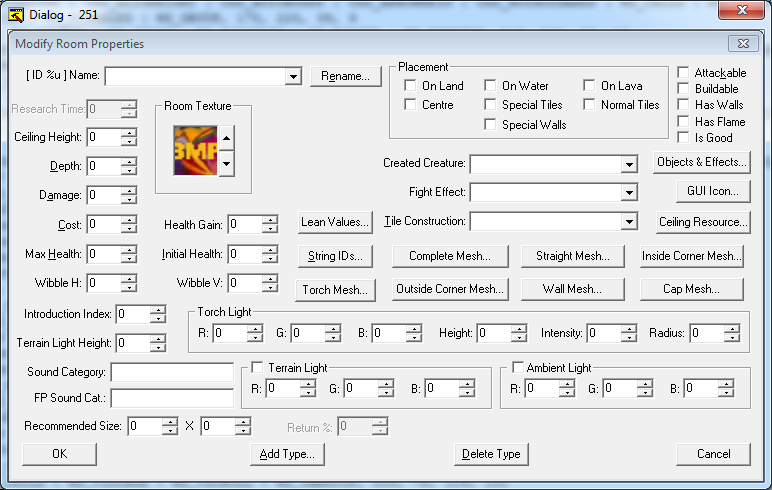Click the Wibble H value field

point(104,283)
